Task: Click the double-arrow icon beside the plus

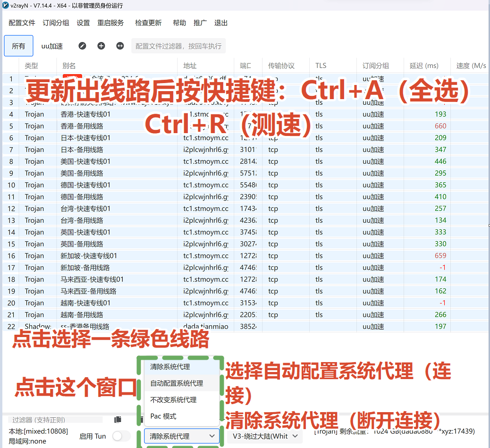Action: pos(120,46)
